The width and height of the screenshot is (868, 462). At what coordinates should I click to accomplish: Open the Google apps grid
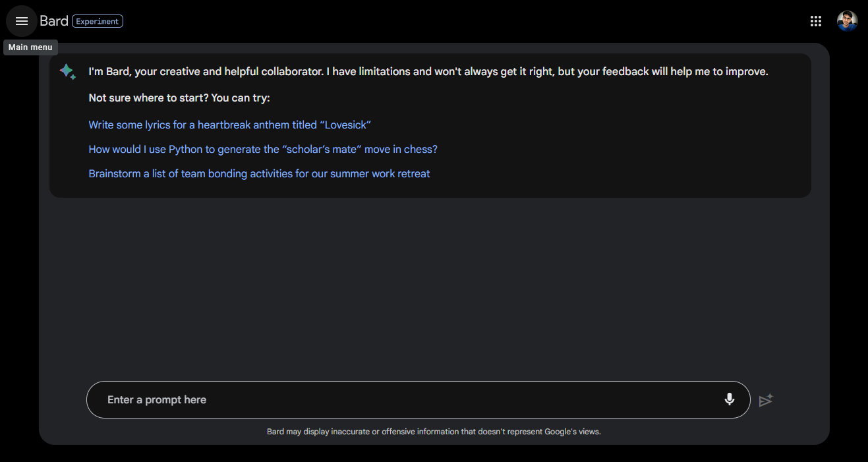[816, 21]
